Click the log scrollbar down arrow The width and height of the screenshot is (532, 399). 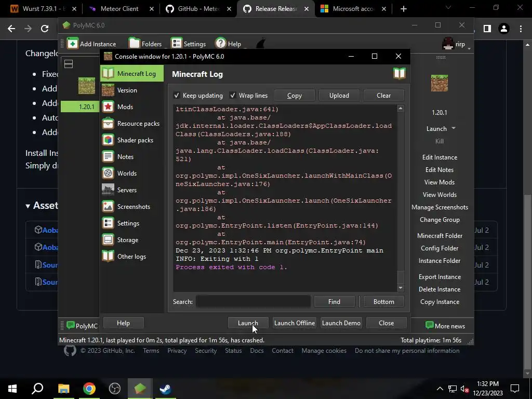pyautogui.click(x=401, y=288)
